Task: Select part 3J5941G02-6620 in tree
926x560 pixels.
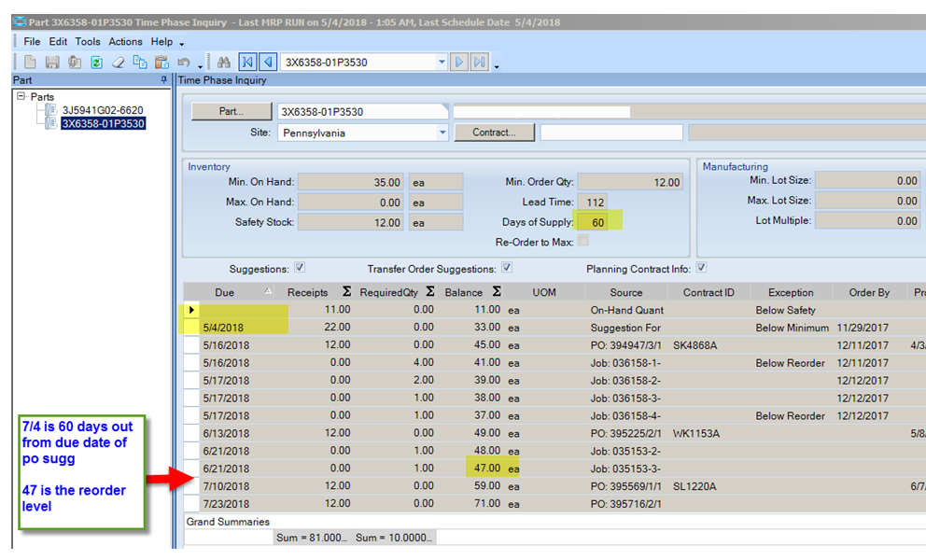Action: (x=103, y=110)
